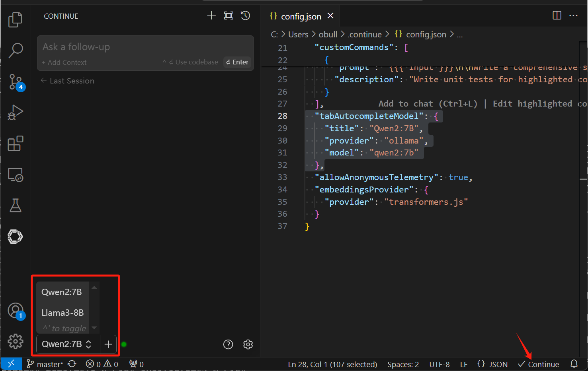Open notifications bell in status bar
588x371 pixels.
pos(574,364)
